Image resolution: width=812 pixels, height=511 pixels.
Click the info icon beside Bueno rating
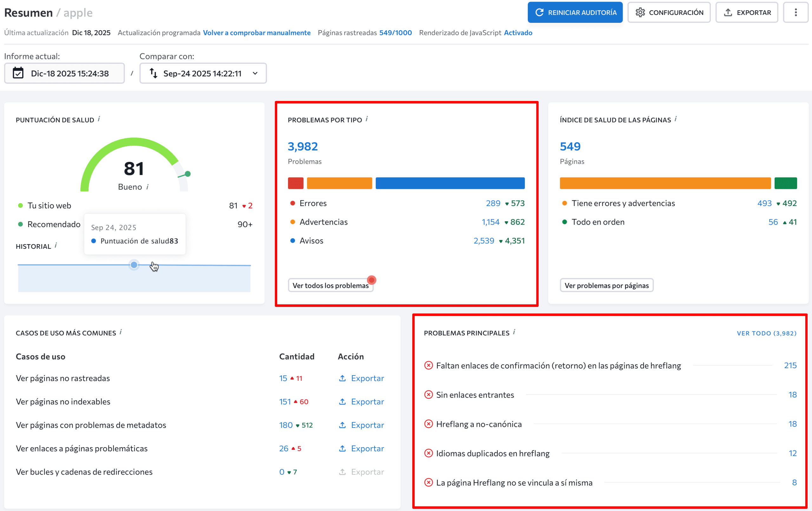pyautogui.click(x=147, y=187)
